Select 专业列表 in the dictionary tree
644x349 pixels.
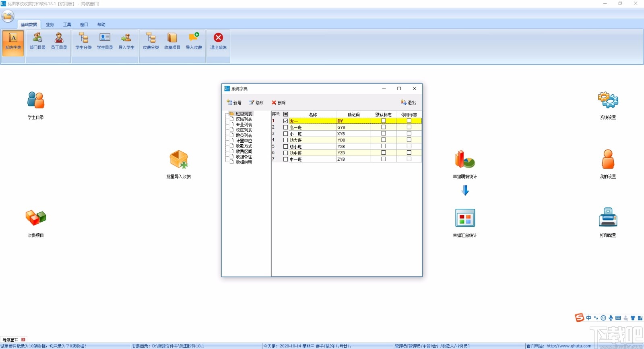coord(244,125)
